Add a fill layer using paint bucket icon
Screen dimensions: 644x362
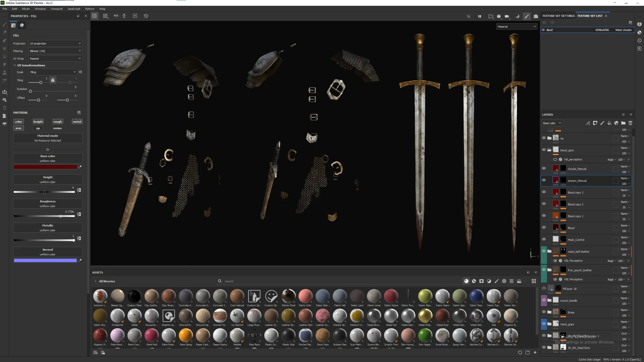[x=609, y=123]
